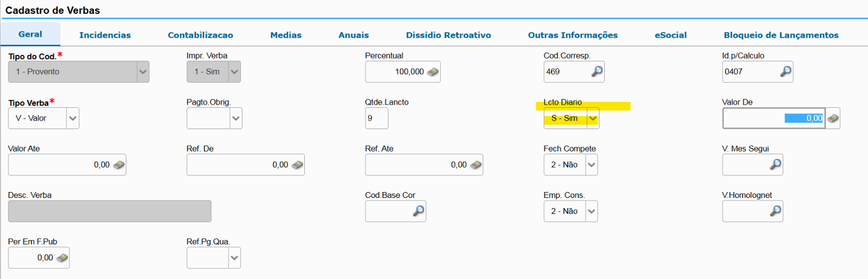Open the V. Mes Segui search icon
This screenshot has width=868, height=279.
tap(776, 165)
